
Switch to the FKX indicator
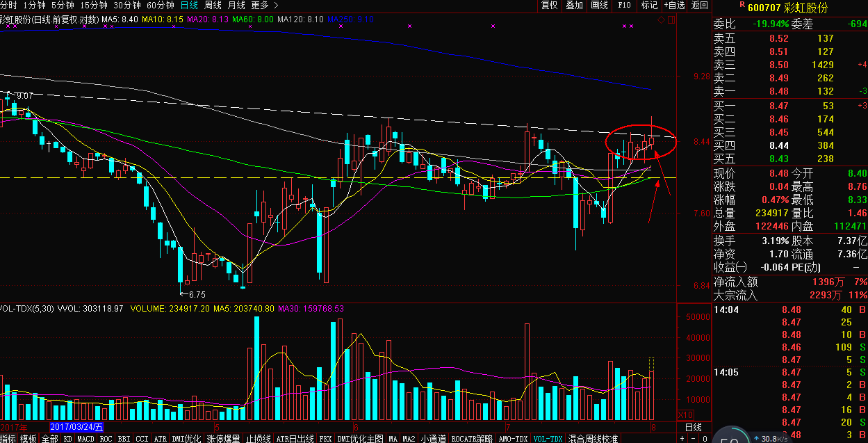(325, 439)
